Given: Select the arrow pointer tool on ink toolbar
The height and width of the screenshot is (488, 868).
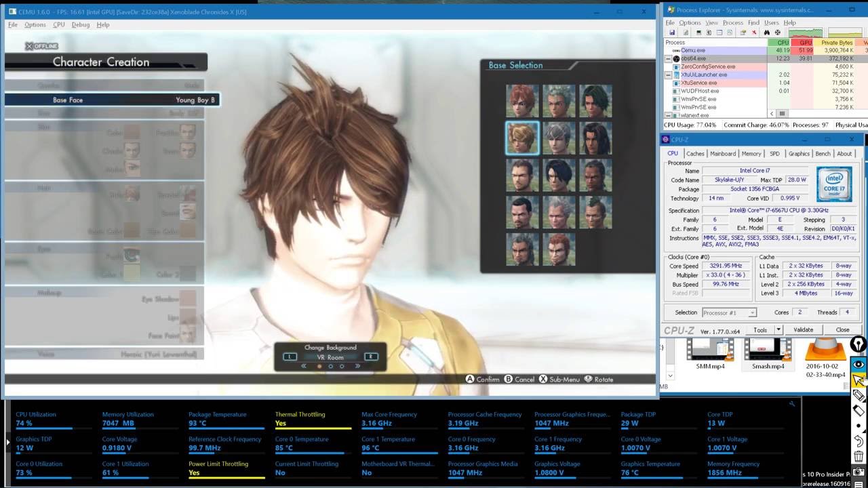Looking at the screenshot, I should [x=859, y=380].
